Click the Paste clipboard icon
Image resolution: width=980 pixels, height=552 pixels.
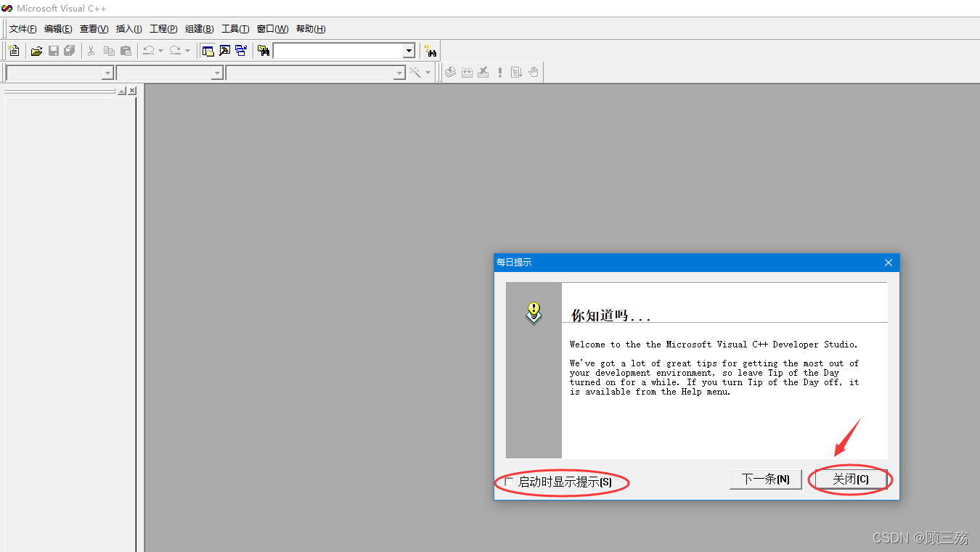tap(126, 51)
